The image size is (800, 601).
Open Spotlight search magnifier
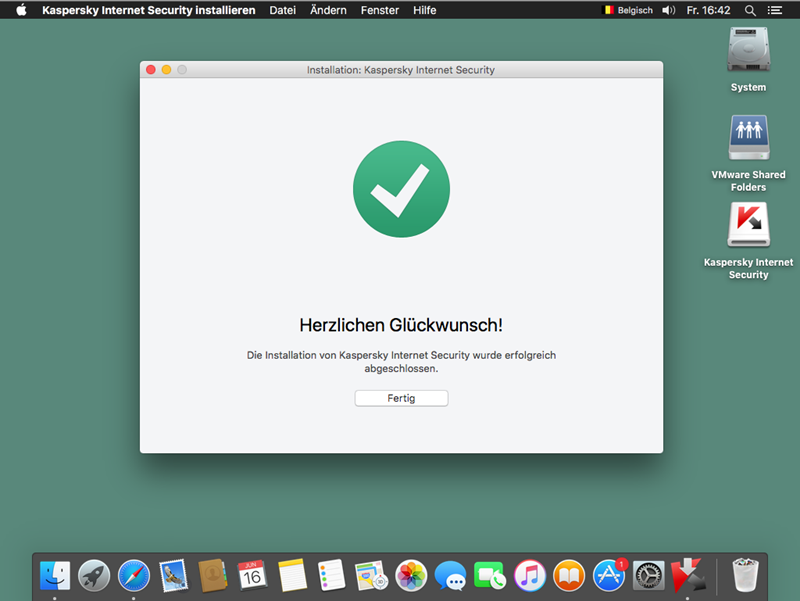click(x=750, y=10)
